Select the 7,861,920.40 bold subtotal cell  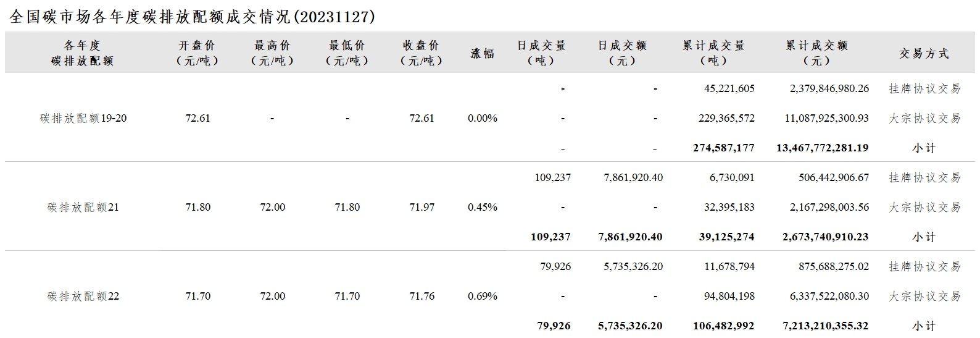(631, 237)
